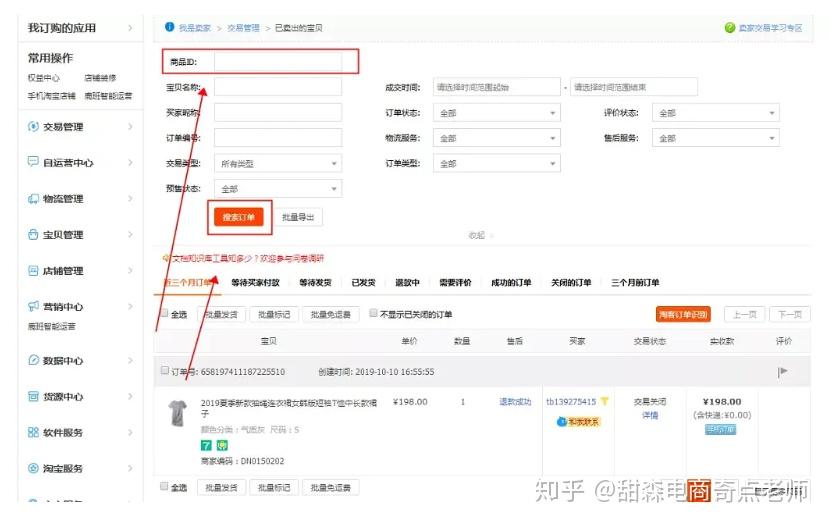Image resolution: width=829 pixels, height=524 pixels.
Task: Click the 批量导出 button
Action: (298, 217)
